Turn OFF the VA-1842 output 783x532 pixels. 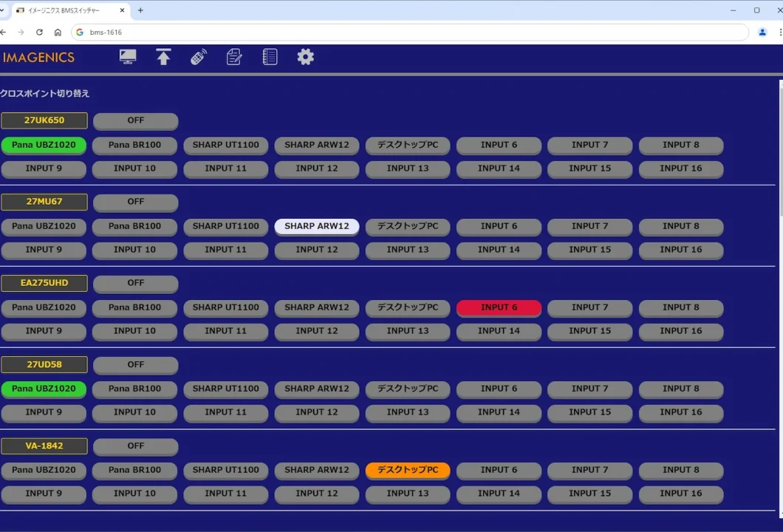point(136,446)
